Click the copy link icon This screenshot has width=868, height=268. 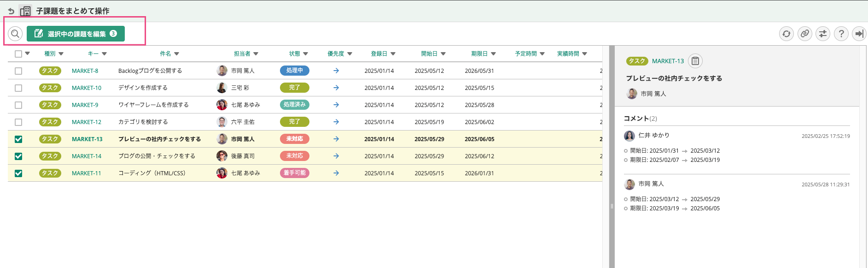(x=805, y=34)
